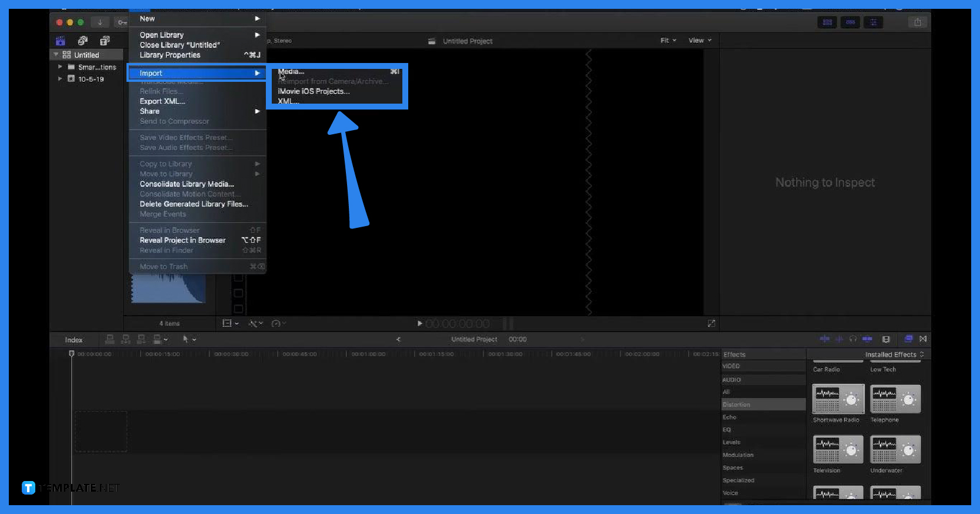Open the Transform tool dropdown below viewer
The image size is (980, 514).
pos(230,323)
